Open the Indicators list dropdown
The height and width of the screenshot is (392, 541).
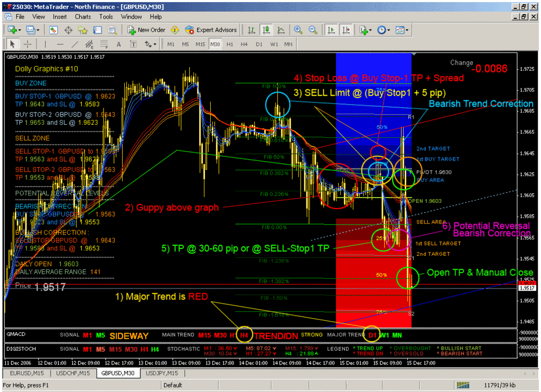tap(365, 30)
